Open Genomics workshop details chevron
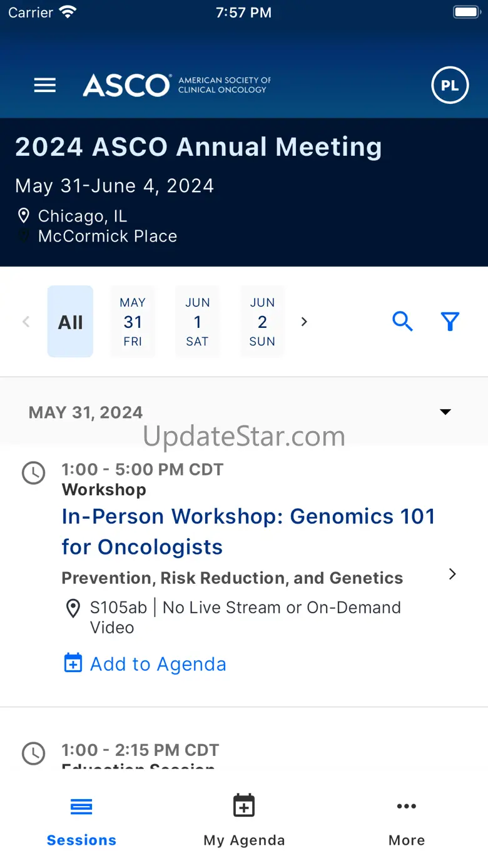 452,574
